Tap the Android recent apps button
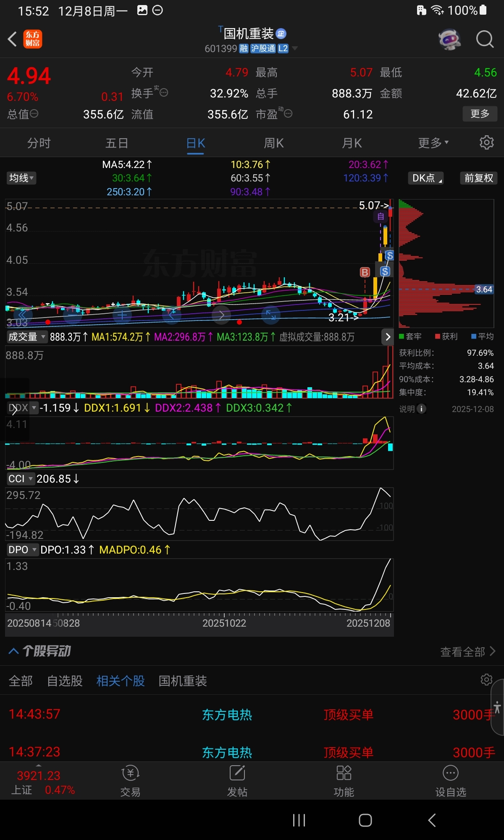The image size is (504, 840). click(x=299, y=820)
